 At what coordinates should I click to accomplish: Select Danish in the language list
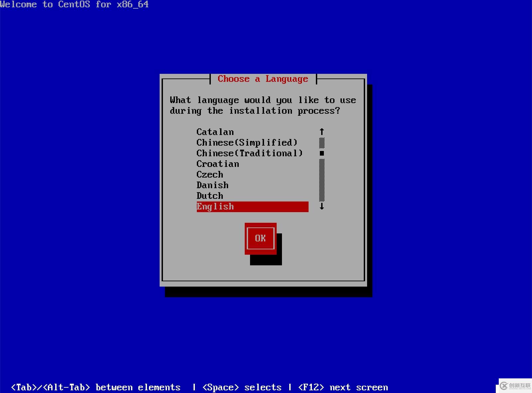click(x=212, y=185)
